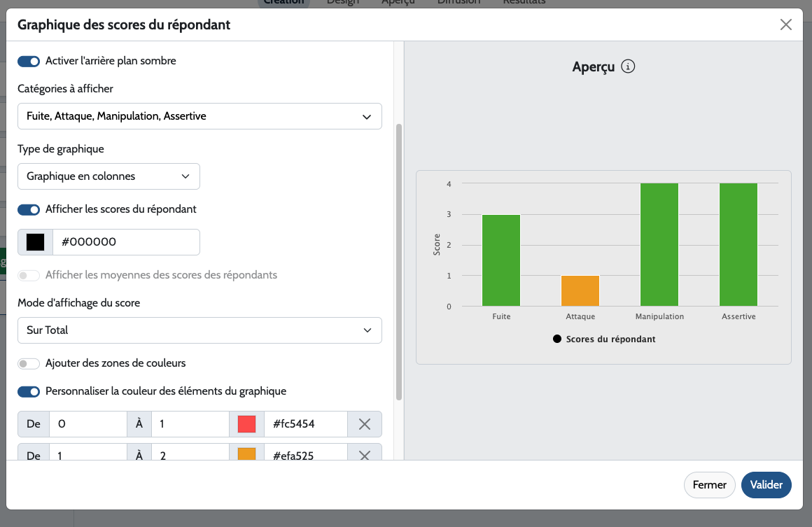Click the Scores du répondant legend marker
The height and width of the screenshot is (527, 812).
(557, 339)
